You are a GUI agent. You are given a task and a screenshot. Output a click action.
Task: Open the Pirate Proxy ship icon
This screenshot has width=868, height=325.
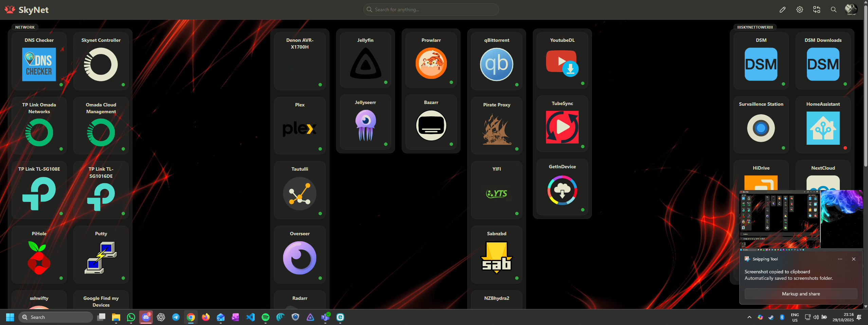(496, 129)
